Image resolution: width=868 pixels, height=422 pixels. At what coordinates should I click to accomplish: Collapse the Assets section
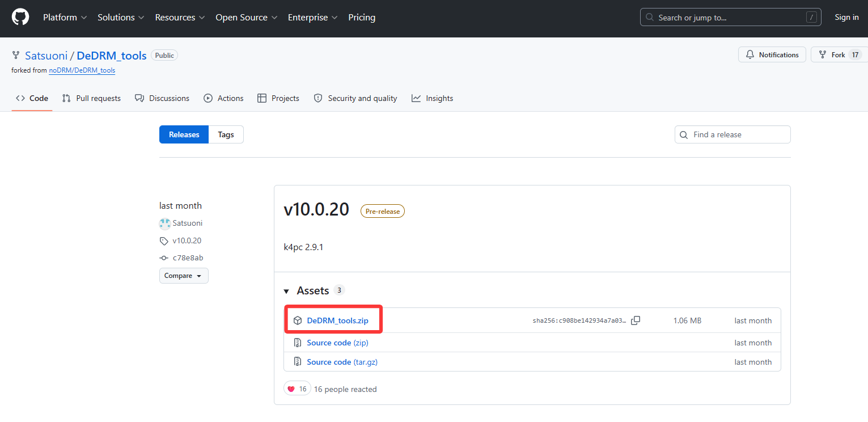[x=286, y=291]
